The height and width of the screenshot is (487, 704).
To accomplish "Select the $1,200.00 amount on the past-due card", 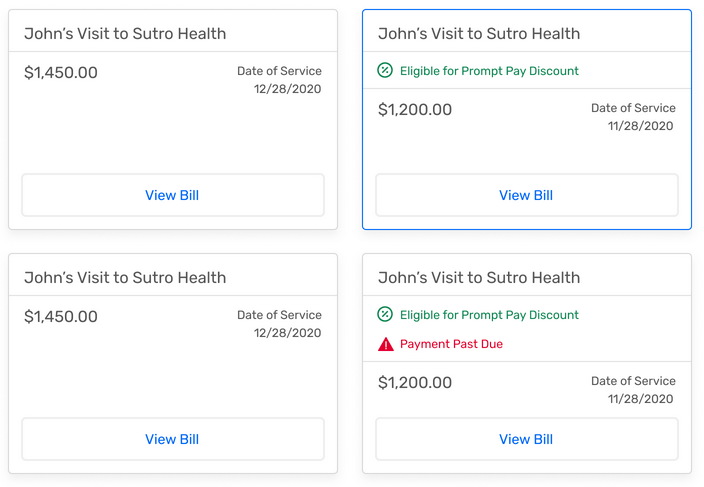I will (x=415, y=383).
